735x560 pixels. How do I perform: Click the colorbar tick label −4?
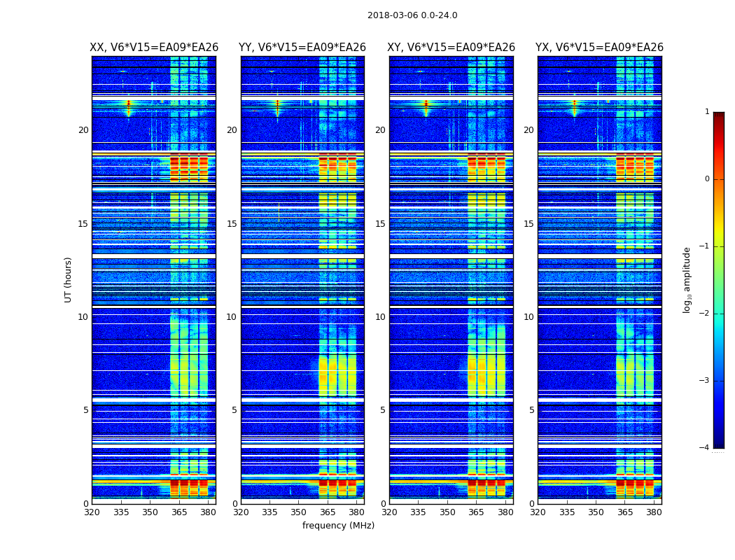pos(704,448)
